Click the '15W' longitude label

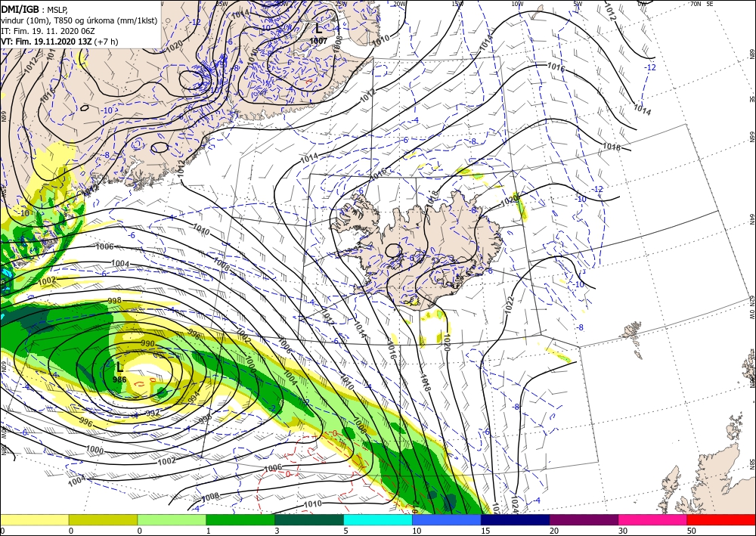[x=457, y=4]
